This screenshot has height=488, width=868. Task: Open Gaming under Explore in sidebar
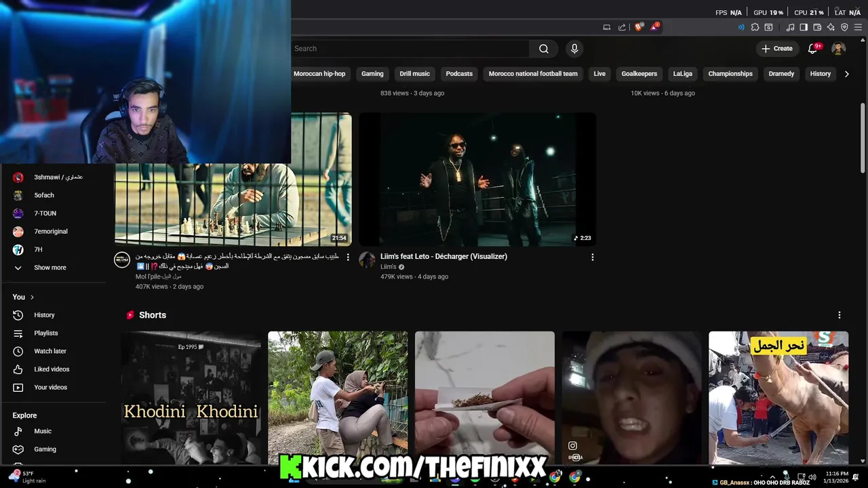tap(54, 449)
